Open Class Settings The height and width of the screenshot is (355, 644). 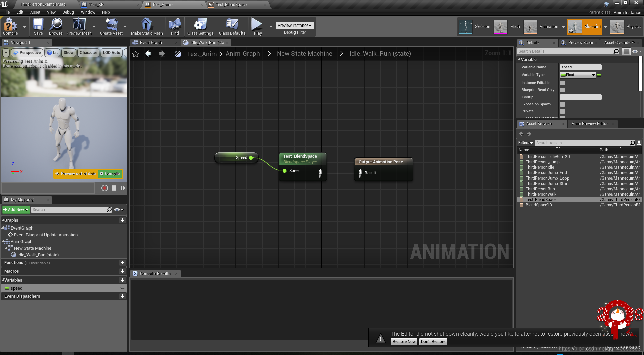coord(200,26)
